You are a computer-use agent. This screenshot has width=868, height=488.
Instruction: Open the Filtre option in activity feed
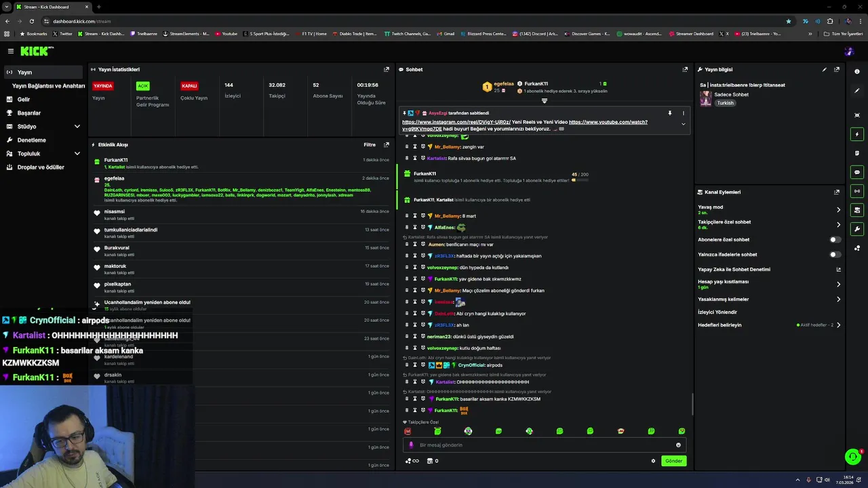click(370, 144)
